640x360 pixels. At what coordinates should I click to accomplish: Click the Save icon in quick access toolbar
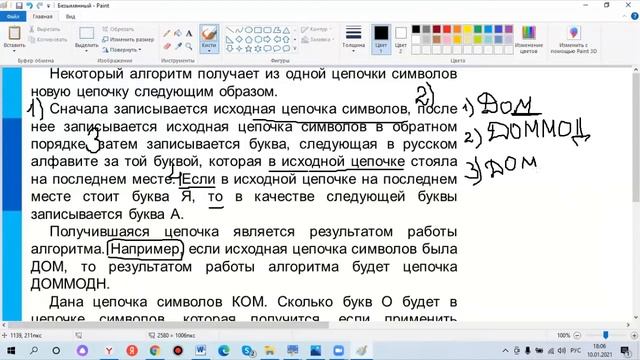[19, 5]
